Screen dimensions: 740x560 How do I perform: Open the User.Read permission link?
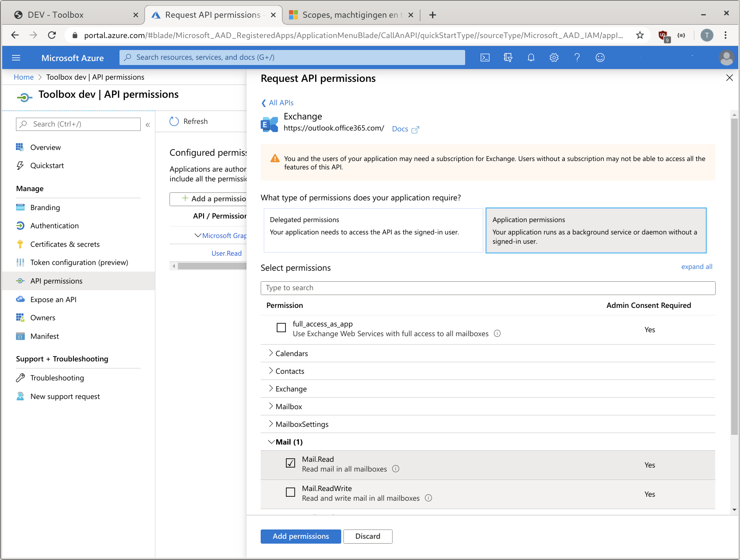tap(227, 253)
